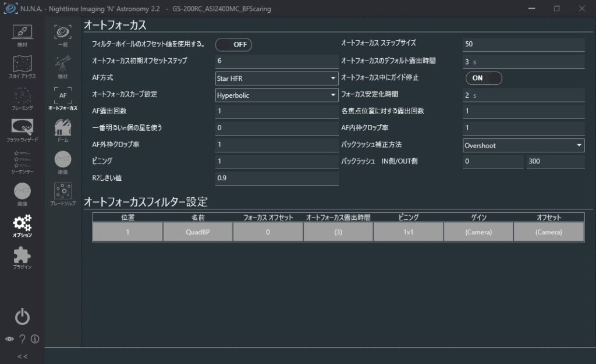Screen dimensions: 596x364
Task: Select the AF オートフォーカス options sub-tab
Action: tap(63, 99)
